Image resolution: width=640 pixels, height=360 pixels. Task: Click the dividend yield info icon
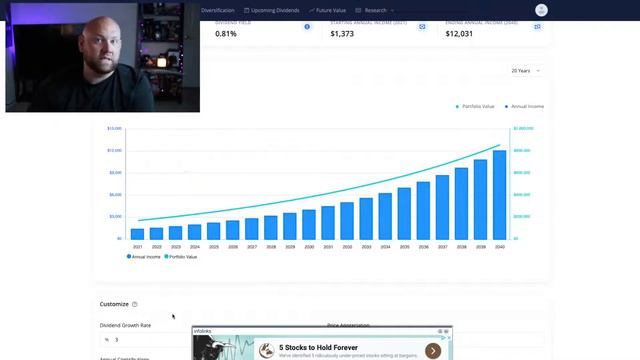click(x=307, y=27)
